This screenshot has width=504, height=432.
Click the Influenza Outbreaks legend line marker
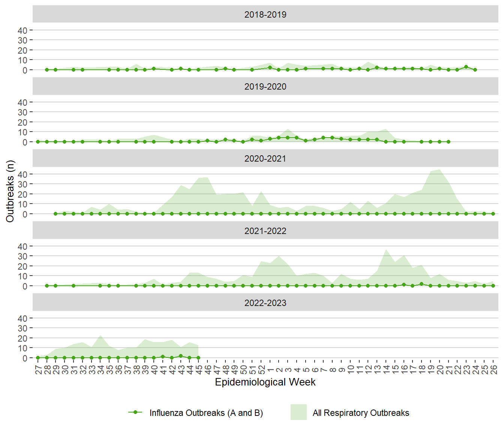coord(135,412)
